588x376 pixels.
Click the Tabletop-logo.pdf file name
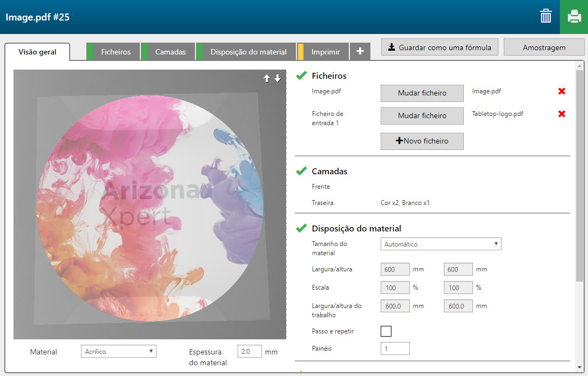click(497, 114)
